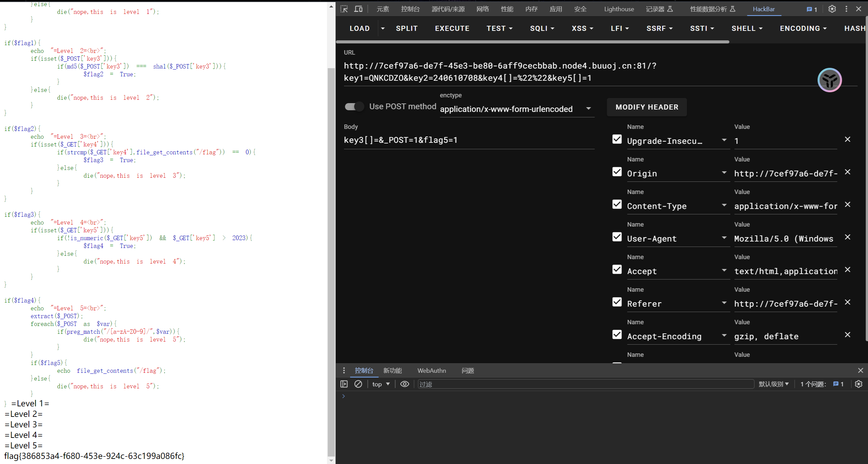Click into the Body text field
Image resolution: width=868 pixels, height=464 pixels.
click(469, 140)
